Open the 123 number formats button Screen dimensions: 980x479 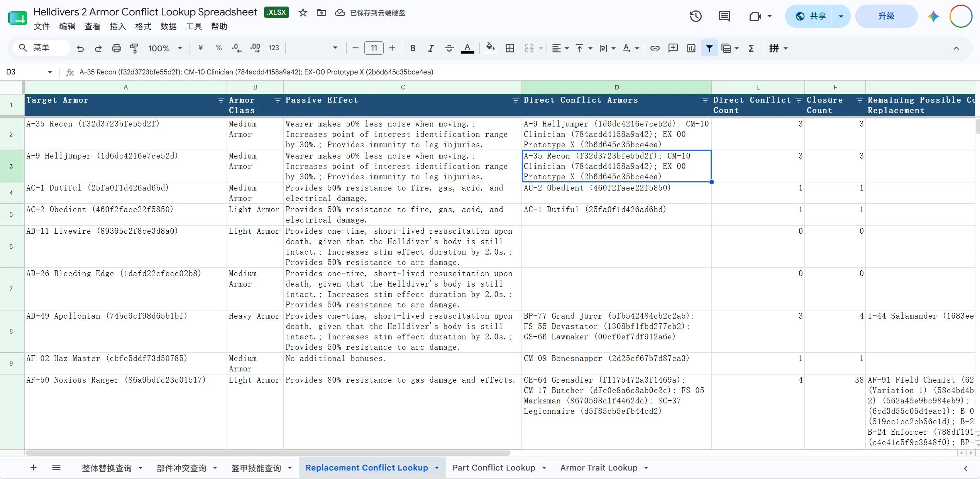274,48
